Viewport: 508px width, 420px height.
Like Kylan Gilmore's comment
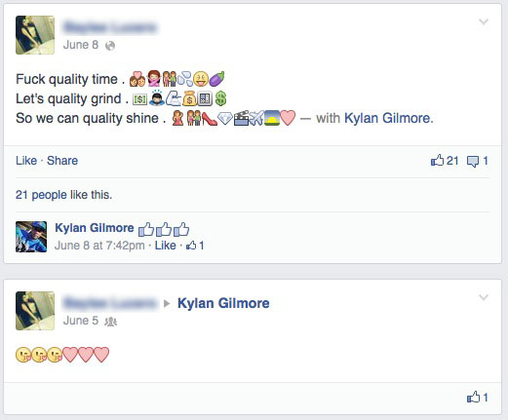tap(165, 246)
